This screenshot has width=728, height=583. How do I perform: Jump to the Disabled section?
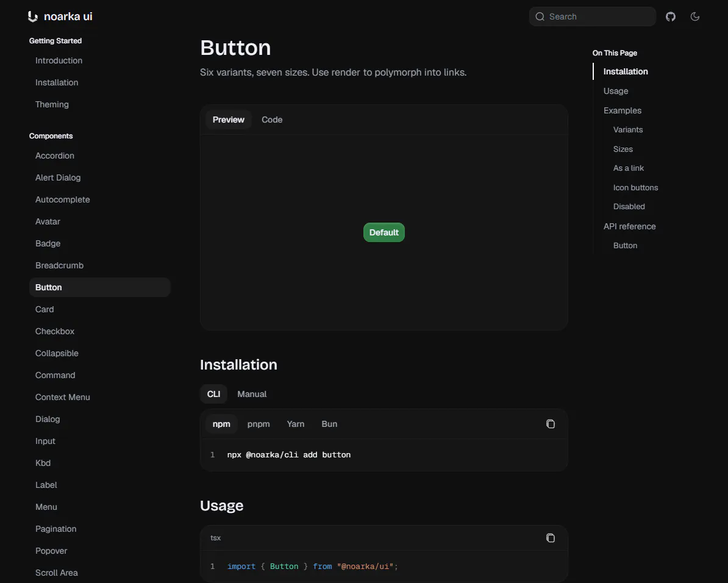(629, 207)
